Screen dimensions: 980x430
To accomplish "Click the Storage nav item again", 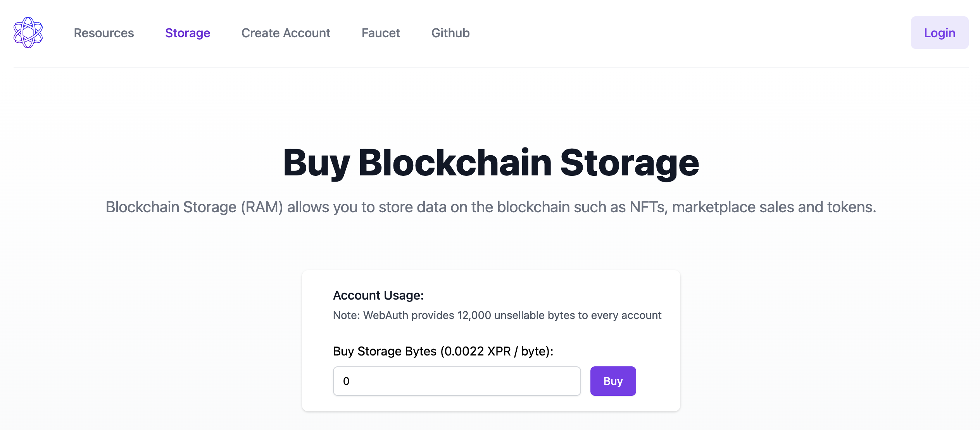I will pyautogui.click(x=188, y=33).
